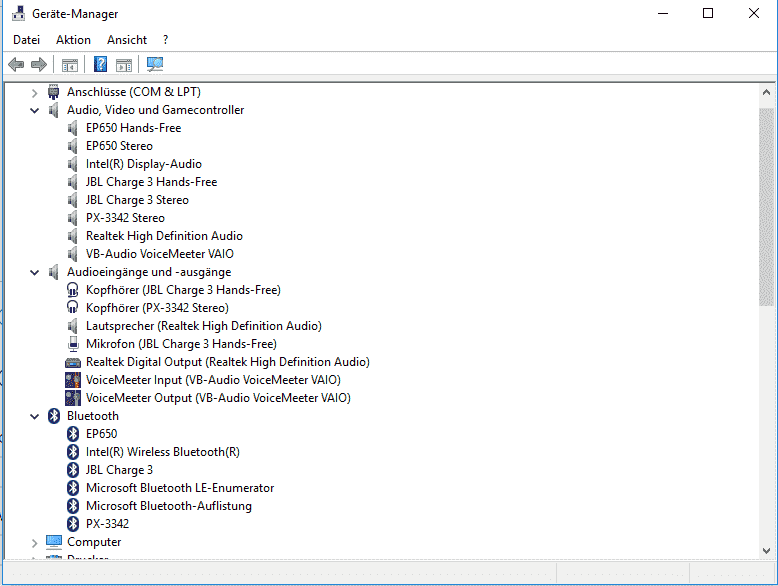
Task: Toggle the console tree toolbar icon
Action: [70, 65]
